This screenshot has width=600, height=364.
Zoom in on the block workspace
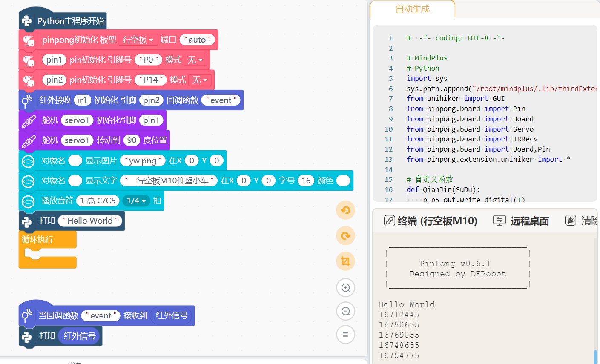[x=345, y=288]
